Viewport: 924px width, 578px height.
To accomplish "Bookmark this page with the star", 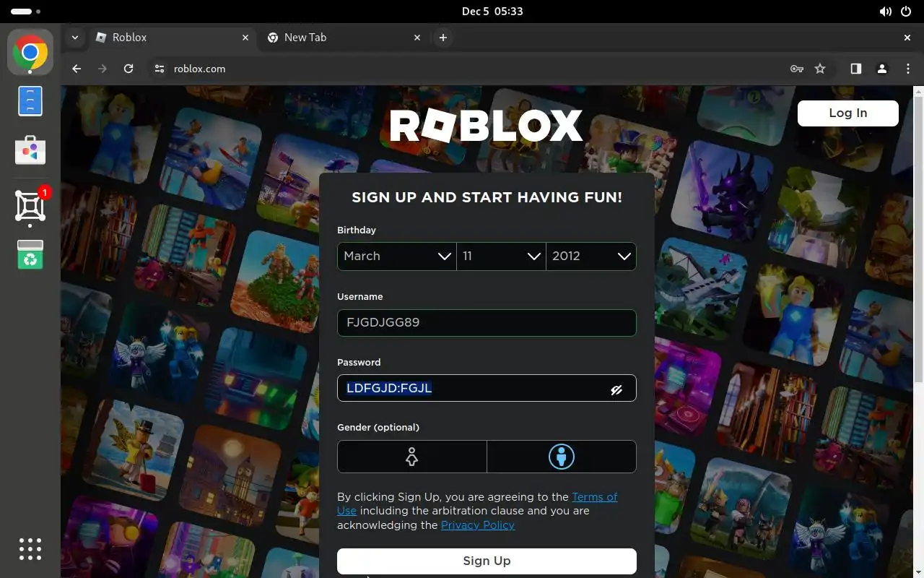I will point(820,69).
